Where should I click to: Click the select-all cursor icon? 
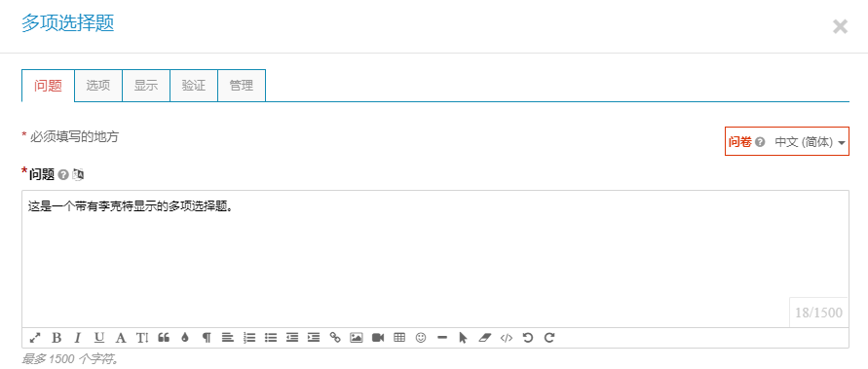[464, 338]
